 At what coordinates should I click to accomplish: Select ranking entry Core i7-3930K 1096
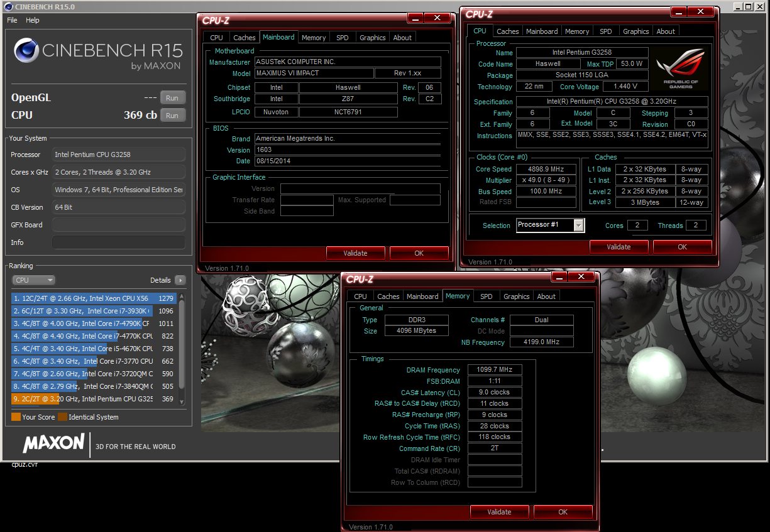coord(94,311)
